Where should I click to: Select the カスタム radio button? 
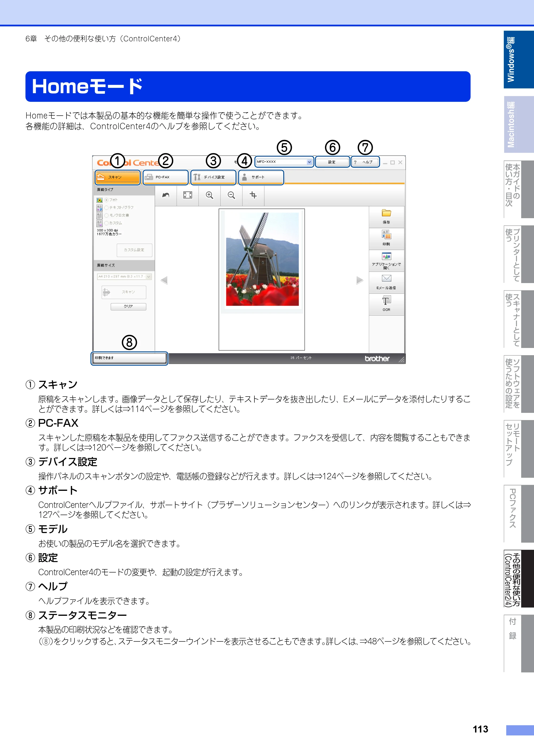pos(107,223)
